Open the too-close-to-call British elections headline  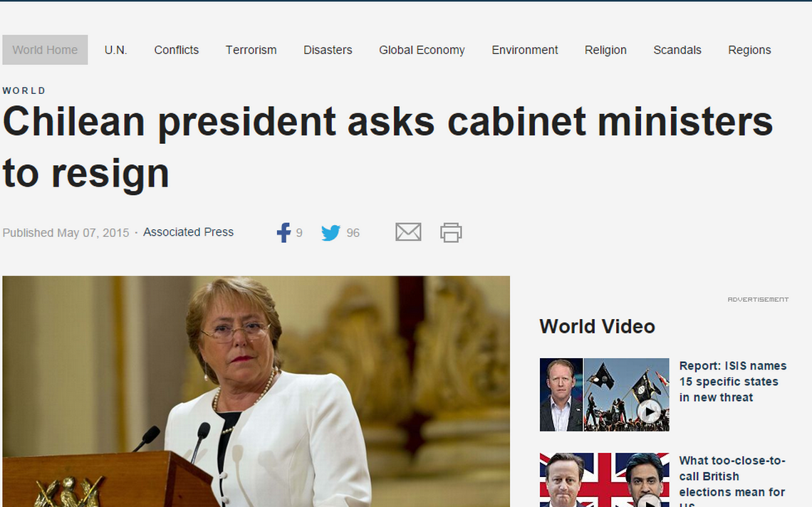point(732,481)
